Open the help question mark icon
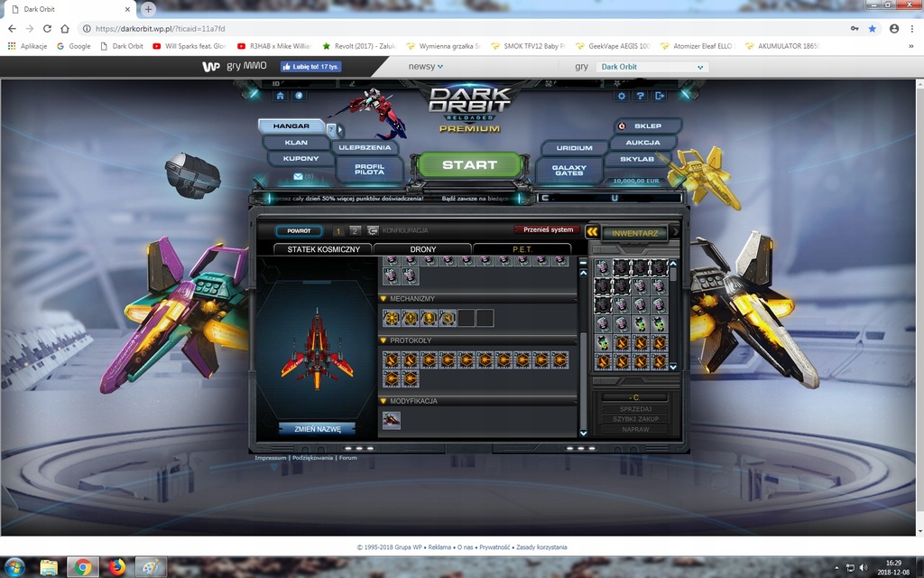This screenshot has height=578, width=924. 641,96
